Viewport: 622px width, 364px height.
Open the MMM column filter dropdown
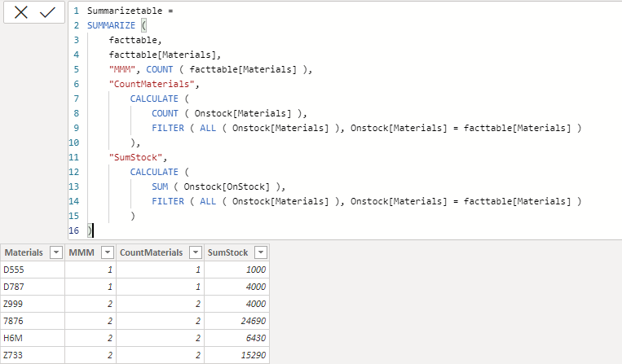108,252
